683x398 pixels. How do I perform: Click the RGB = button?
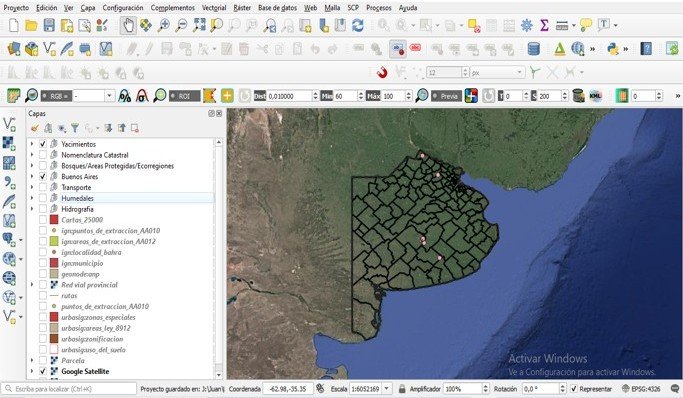pyautogui.click(x=56, y=96)
